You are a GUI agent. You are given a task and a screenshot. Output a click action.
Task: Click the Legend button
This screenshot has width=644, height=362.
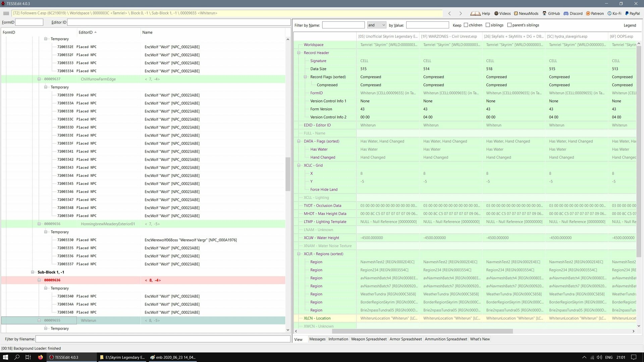[630, 25]
